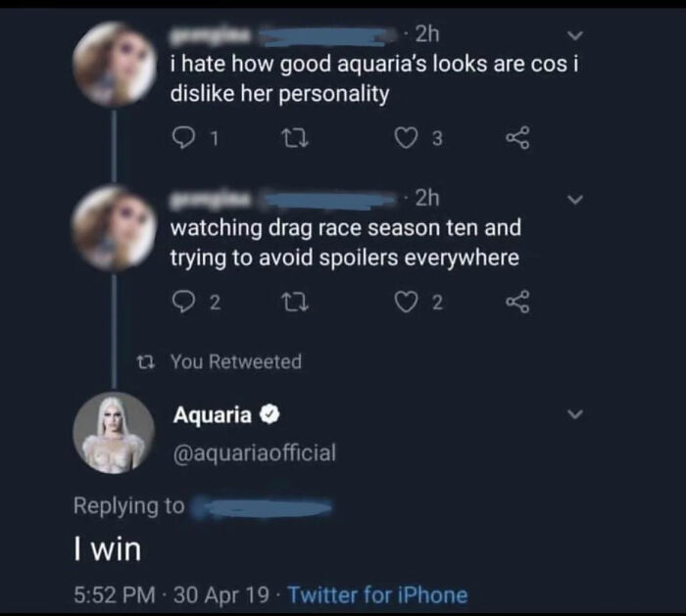This screenshot has width=686, height=616.
Task: Reply to the aquaria's looks tweet
Action: coord(184,138)
